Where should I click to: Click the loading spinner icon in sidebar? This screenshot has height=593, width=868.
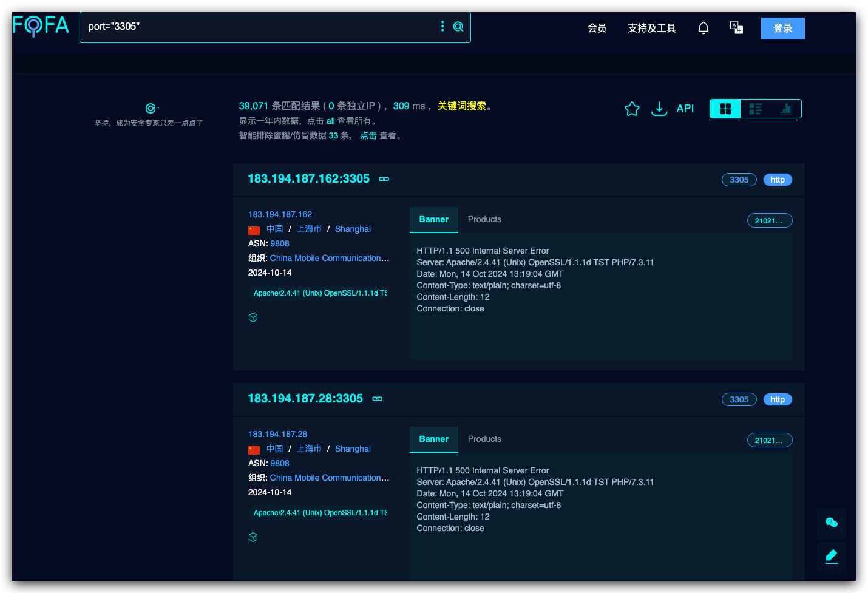(151, 109)
